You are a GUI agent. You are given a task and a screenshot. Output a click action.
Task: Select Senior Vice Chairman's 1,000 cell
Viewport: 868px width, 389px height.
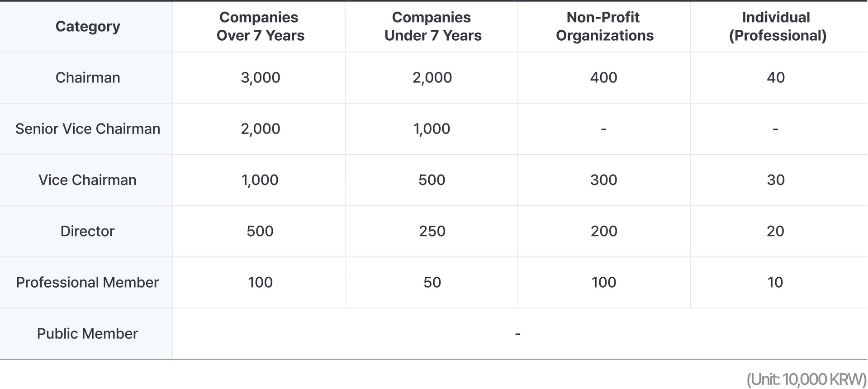[x=432, y=129]
